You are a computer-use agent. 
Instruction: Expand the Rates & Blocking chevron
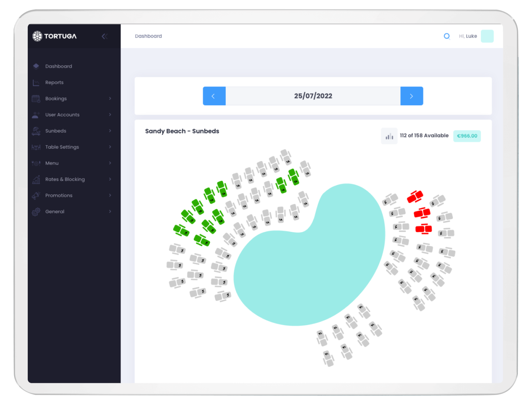pos(110,179)
